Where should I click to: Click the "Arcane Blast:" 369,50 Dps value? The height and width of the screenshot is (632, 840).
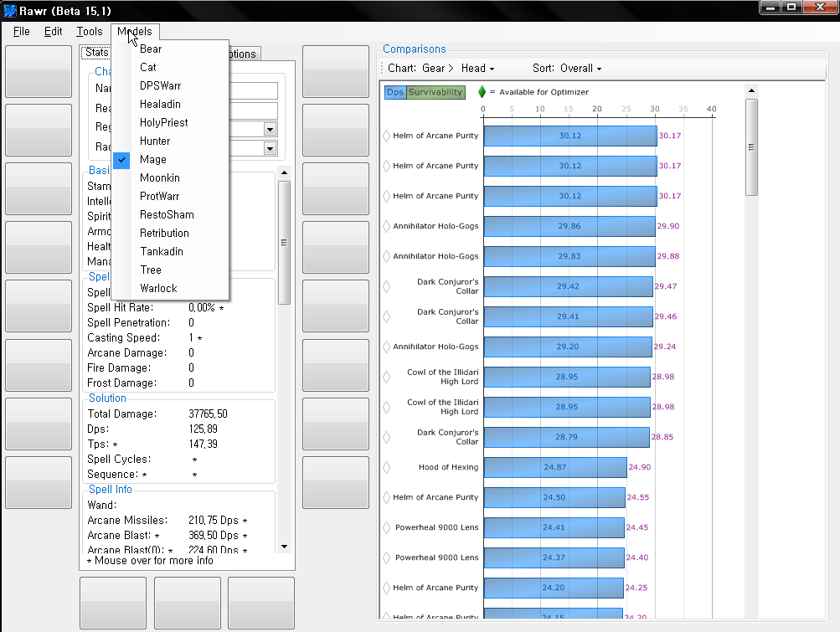(x=214, y=536)
